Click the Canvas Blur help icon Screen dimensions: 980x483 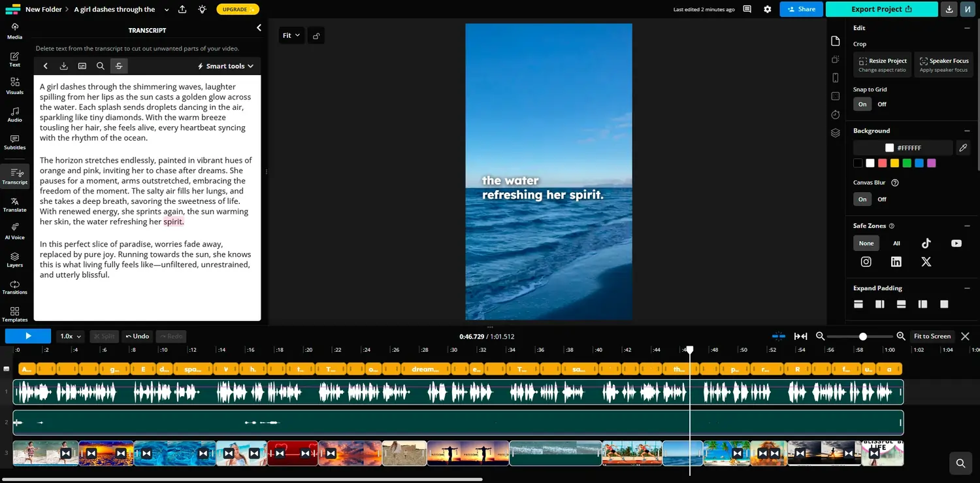[895, 183]
